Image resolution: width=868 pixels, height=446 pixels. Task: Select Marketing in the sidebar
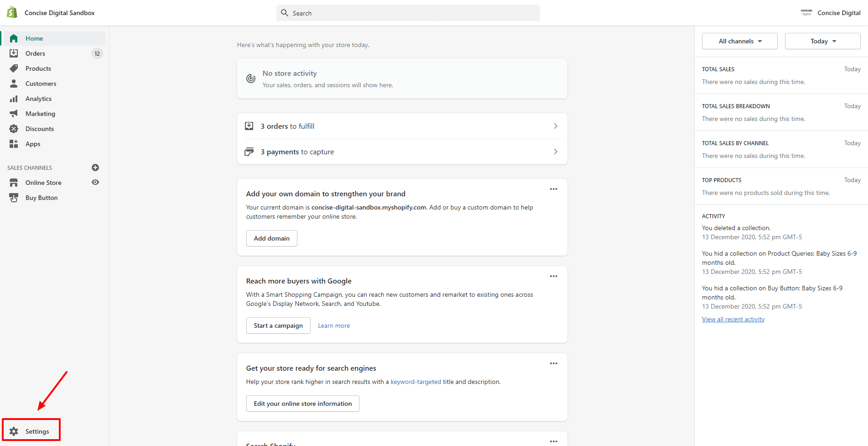[x=41, y=114]
